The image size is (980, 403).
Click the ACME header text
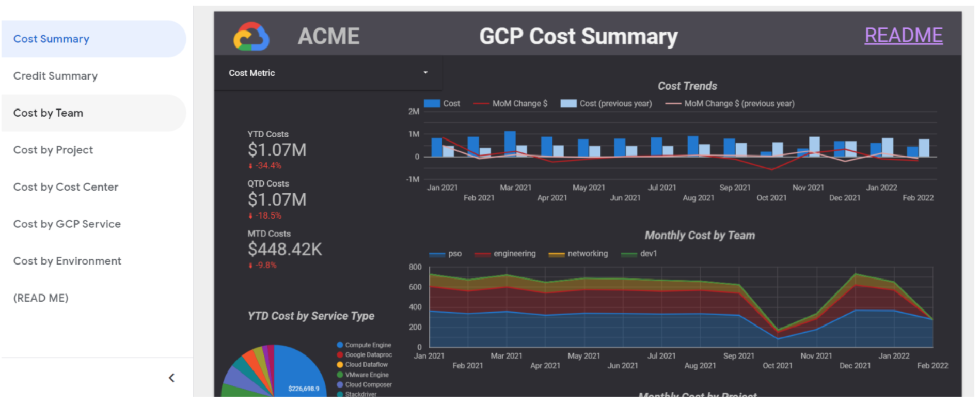click(x=328, y=37)
